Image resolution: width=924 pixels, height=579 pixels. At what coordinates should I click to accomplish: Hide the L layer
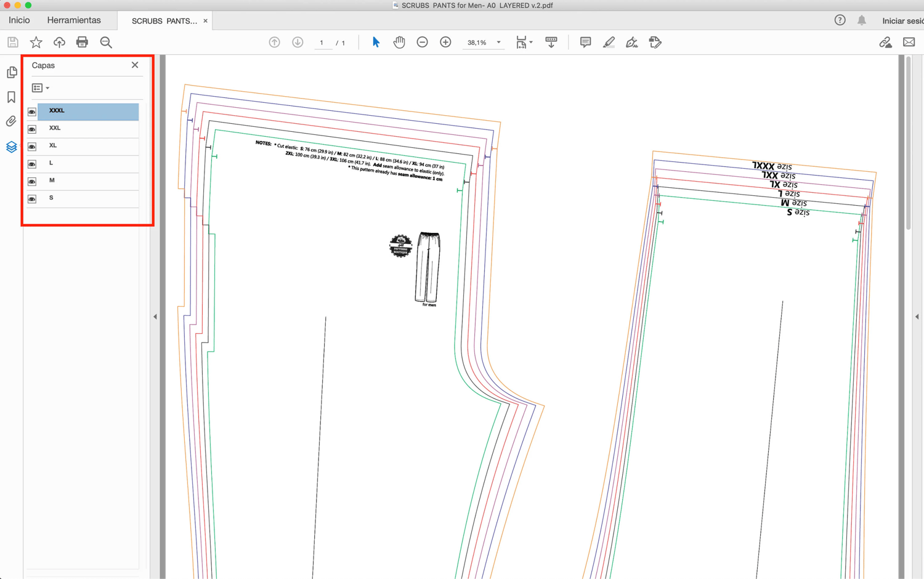32,164
